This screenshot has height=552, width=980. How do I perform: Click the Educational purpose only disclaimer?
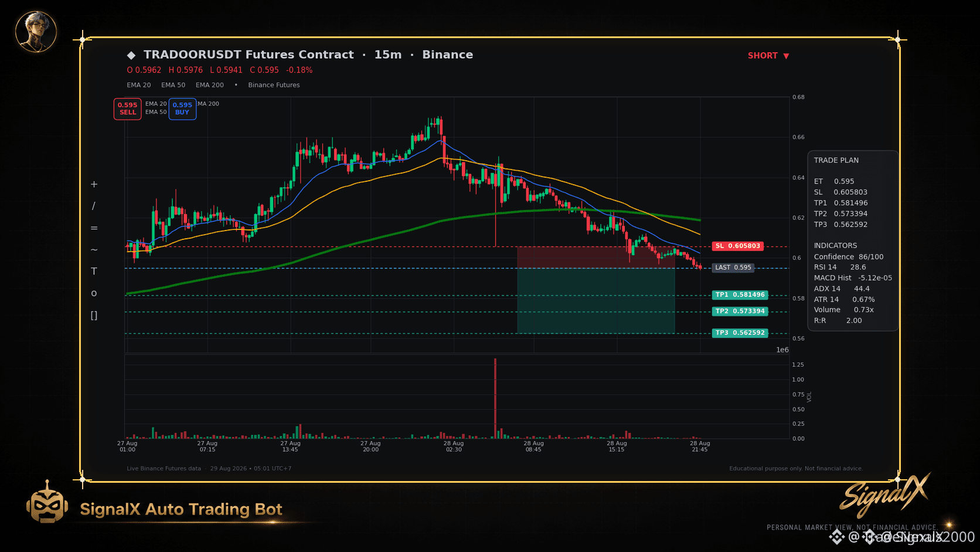coord(796,469)
